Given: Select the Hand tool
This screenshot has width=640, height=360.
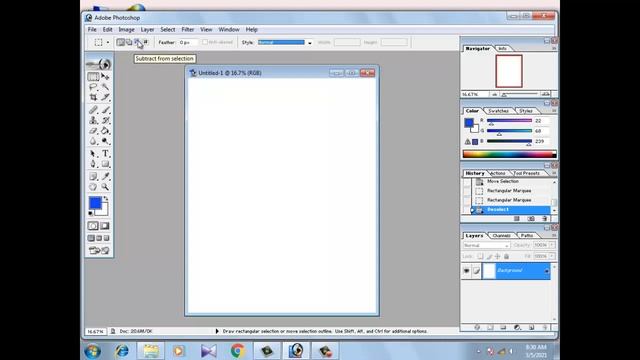Looking at the screenshot, I should (x=93, y=187).
